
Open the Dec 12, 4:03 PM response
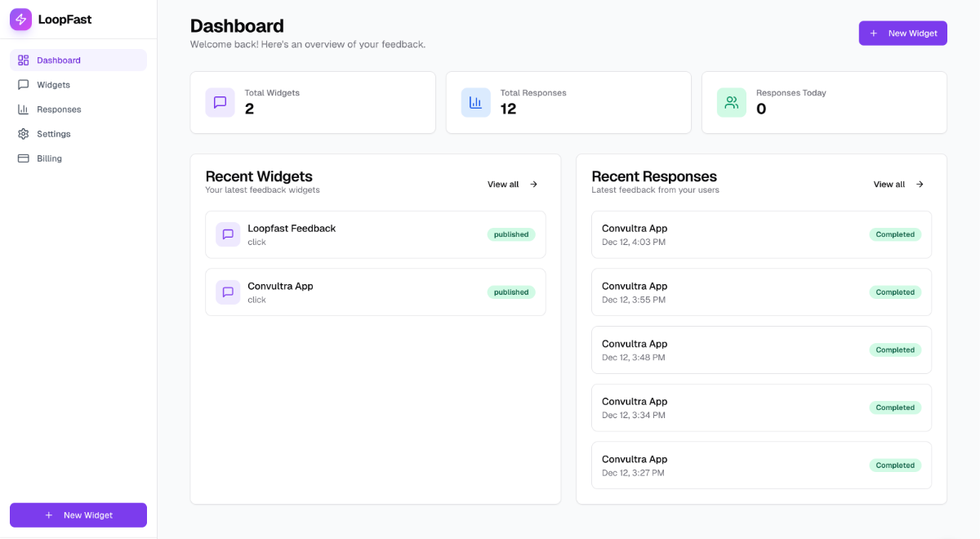point(735,234)
